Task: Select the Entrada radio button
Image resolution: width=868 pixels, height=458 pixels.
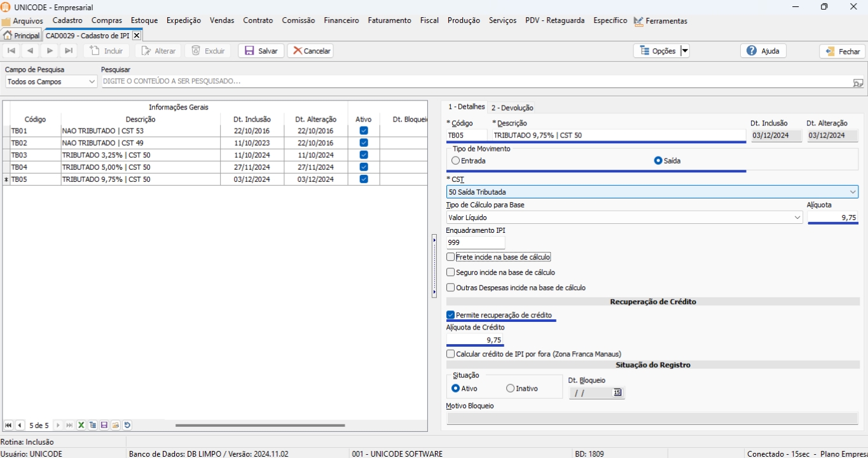Action: coord(455,161)
